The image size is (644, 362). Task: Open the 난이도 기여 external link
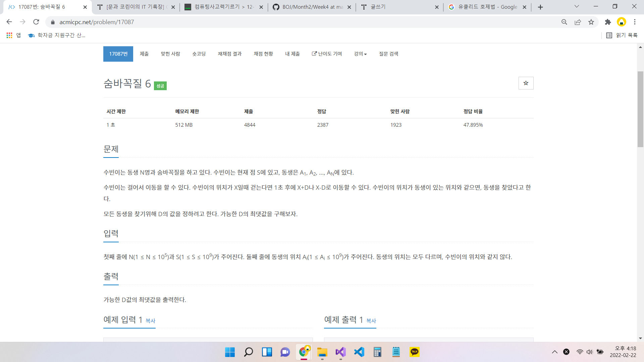point(327,54)
